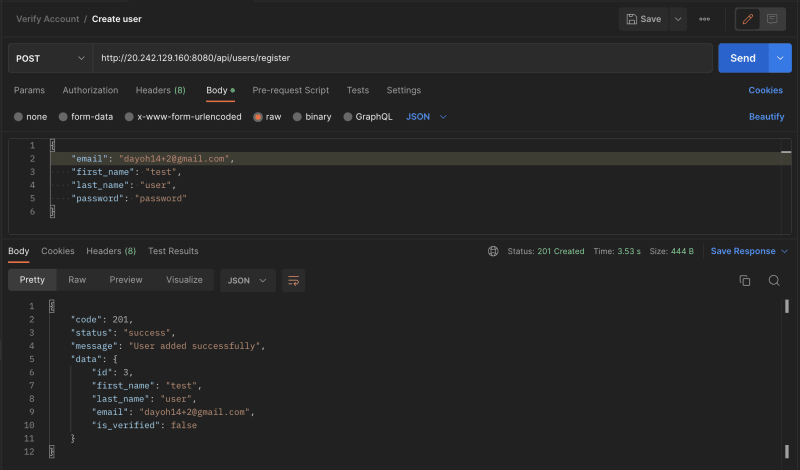The image size is (800, 470).
Task: Click the "id": 3 response line
Action: 112,373
